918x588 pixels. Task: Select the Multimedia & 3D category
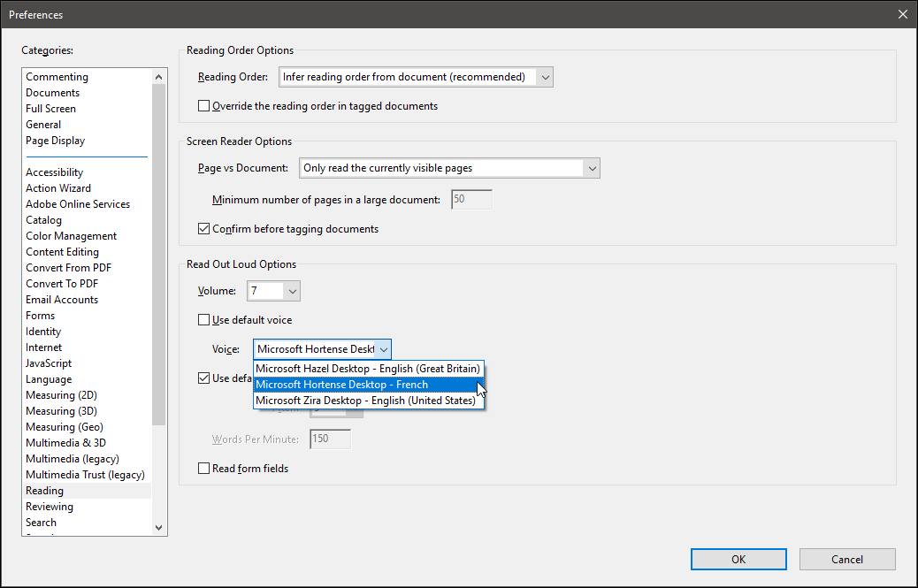point(65,442)
